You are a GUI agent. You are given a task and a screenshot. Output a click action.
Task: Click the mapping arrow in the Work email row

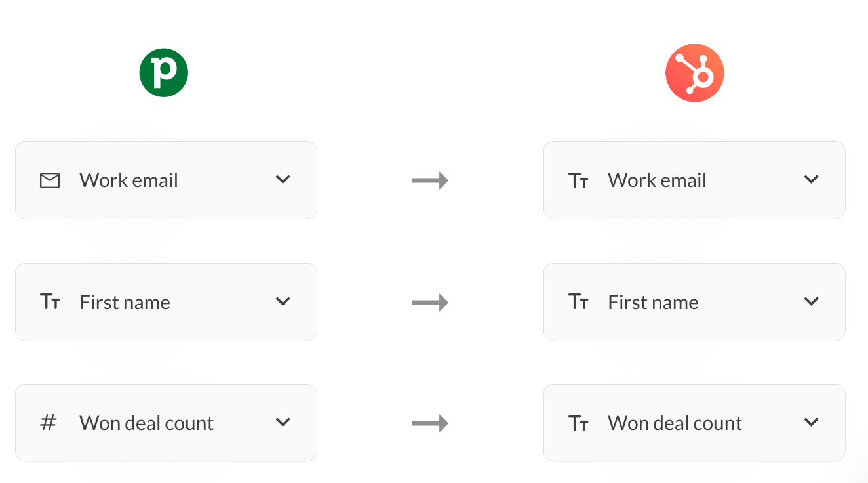pos(430,180)
